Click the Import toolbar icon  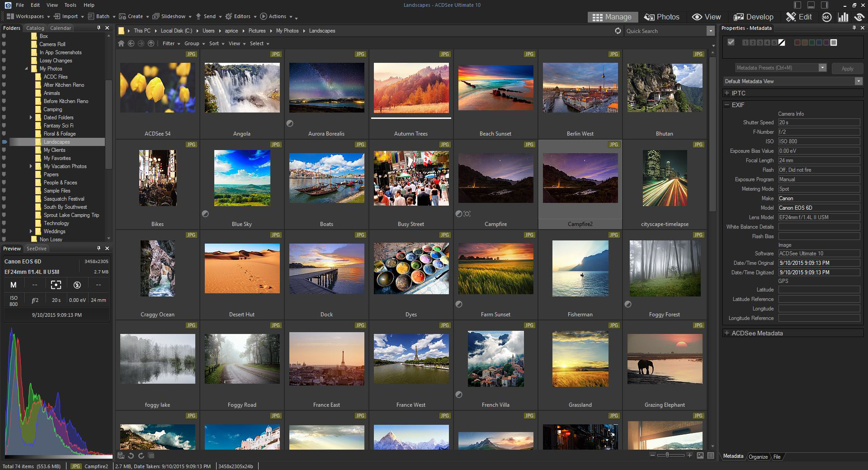click(57, 16)
